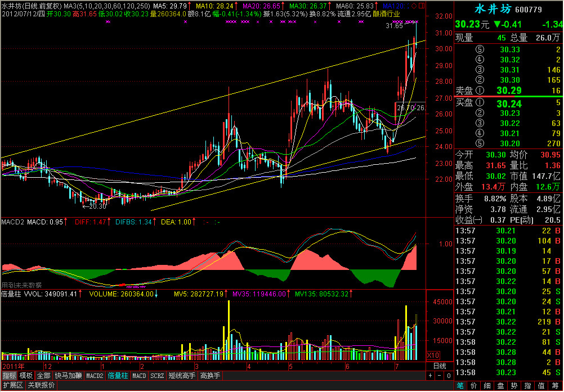
Task: Open the SCRZ indicator tab
Action: [157, 376]
